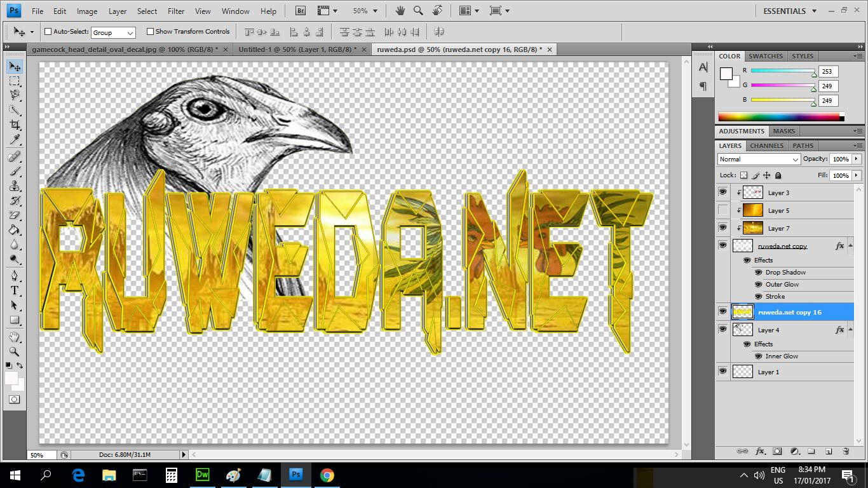Click the zoom percentage field in status bar
The width and height of the screenshot is (868, 488).
pyautogui.click(x=41, y=455)
